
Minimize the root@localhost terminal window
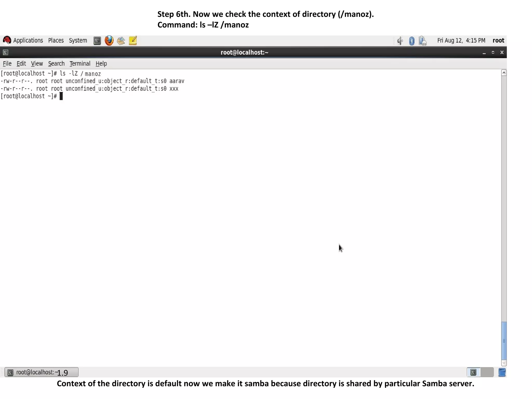point(484,53)
